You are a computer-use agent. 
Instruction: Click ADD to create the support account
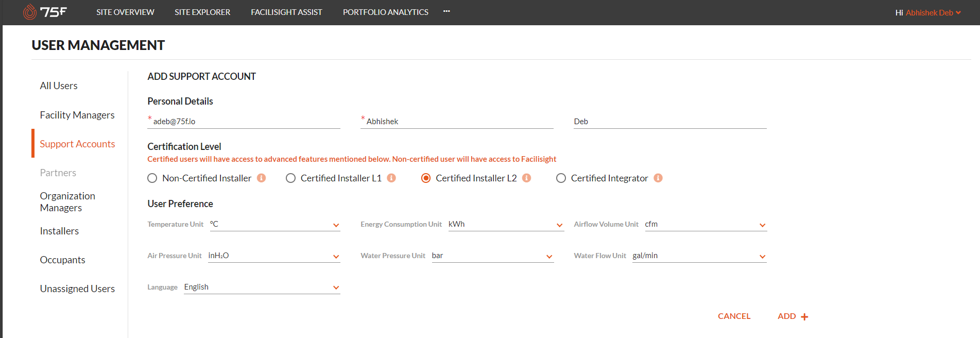[x=793, y=316]
